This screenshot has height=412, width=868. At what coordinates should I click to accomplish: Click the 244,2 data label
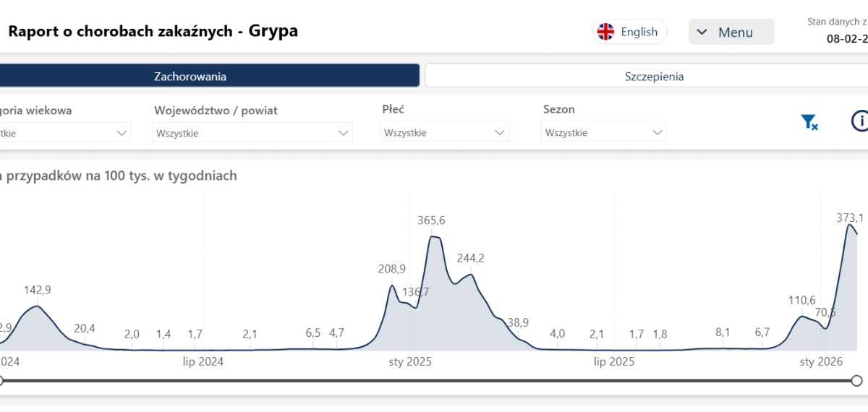[x=471, y=258]
